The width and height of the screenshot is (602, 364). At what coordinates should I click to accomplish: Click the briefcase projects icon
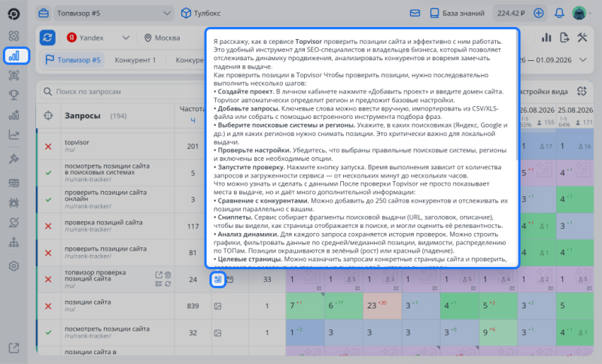tap(44, 14)
